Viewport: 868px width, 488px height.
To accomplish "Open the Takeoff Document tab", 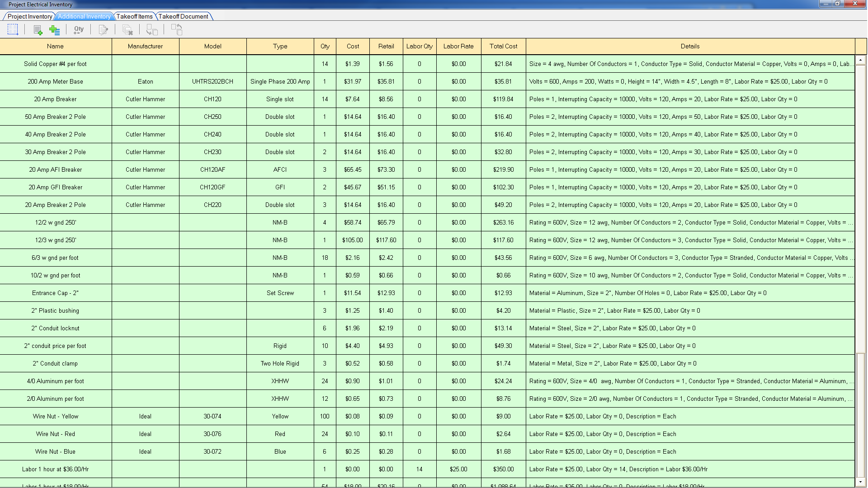I will (x=183, y=16).
